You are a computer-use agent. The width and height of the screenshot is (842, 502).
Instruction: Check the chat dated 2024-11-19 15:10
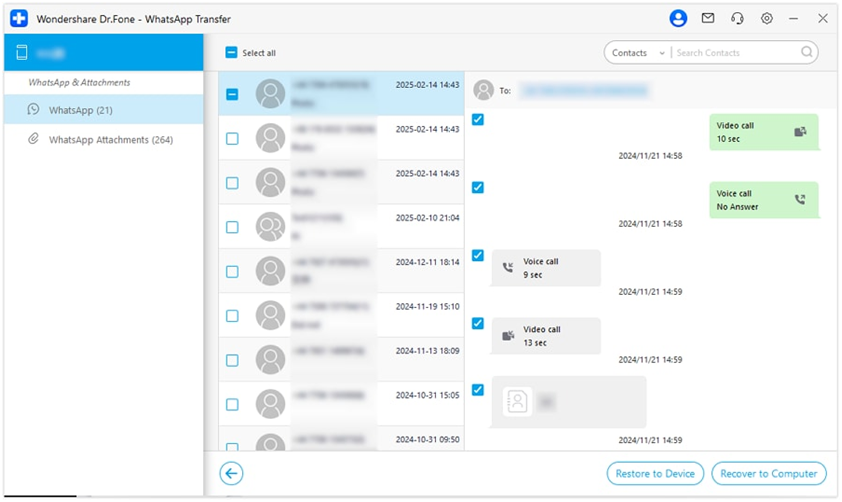coord(232,316)
